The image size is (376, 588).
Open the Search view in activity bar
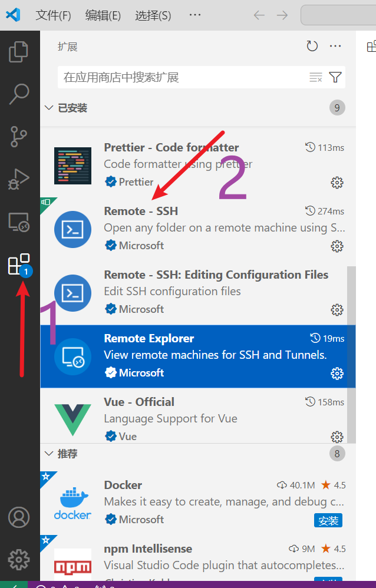tap(18, 94)
